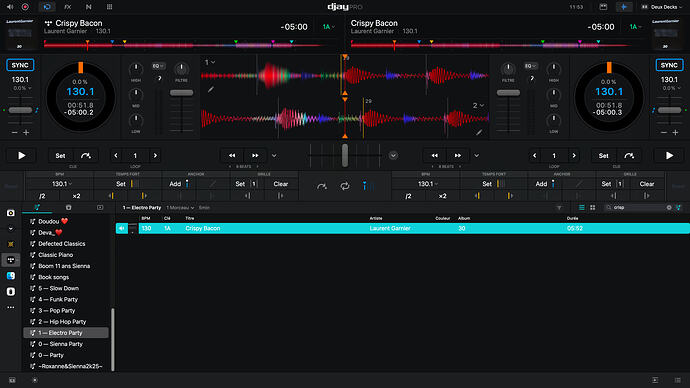Click the crossfader handle
Screen dimensions: 690x388
point(345,155)
